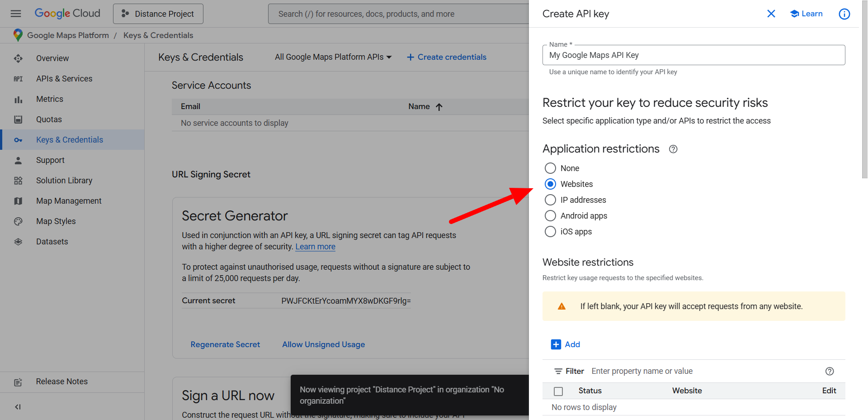Click the Google Maps Platform pin icon
The height and width of the screenshot is (420, 868).
[18, 35]
